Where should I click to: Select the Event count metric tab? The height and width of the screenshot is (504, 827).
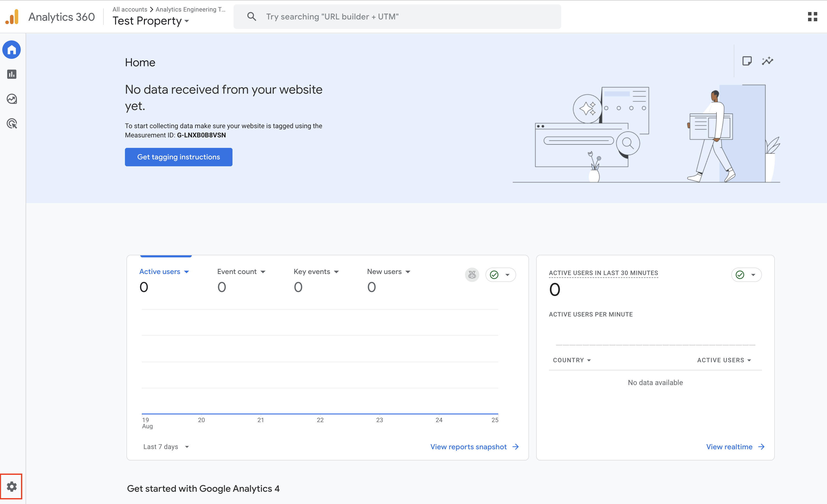click(241, 272)
